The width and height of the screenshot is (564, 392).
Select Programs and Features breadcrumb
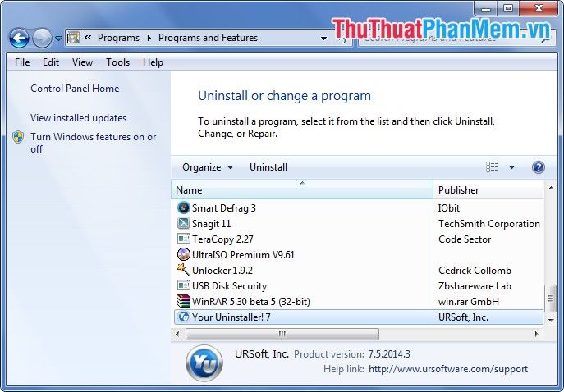(x=208, y=38)
